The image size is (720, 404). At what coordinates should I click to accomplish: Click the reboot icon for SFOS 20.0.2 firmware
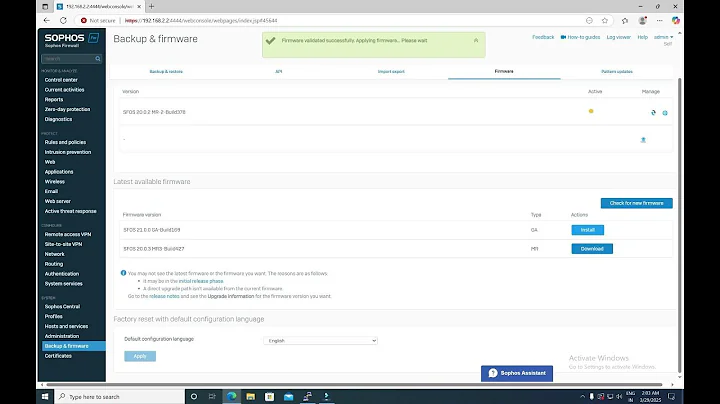[x=653, y=112]
